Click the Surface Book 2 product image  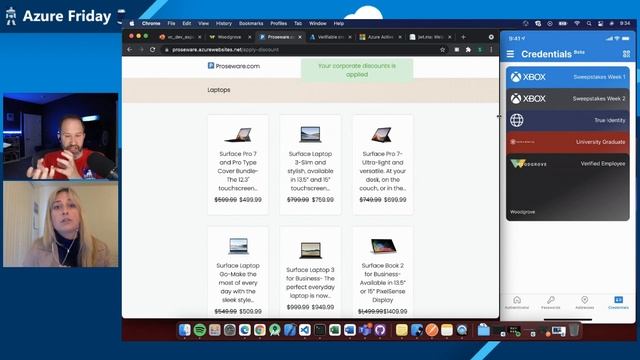(382, 246)
